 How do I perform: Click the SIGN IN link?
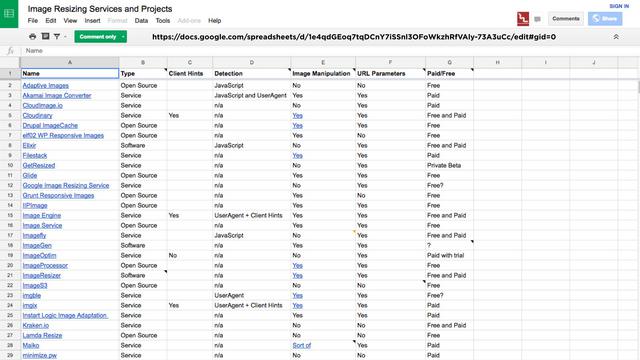[x=619, y=6]
